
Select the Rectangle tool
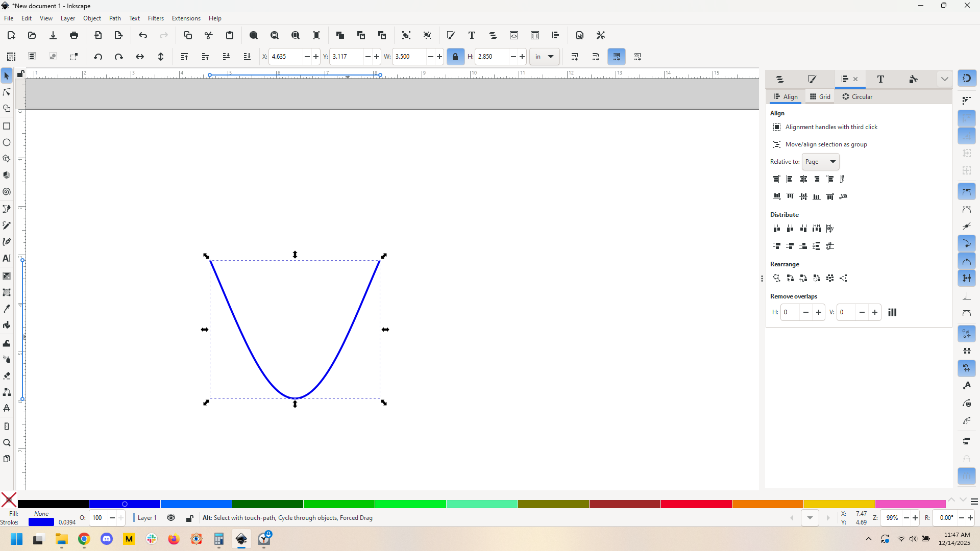(x=7, y=126)
